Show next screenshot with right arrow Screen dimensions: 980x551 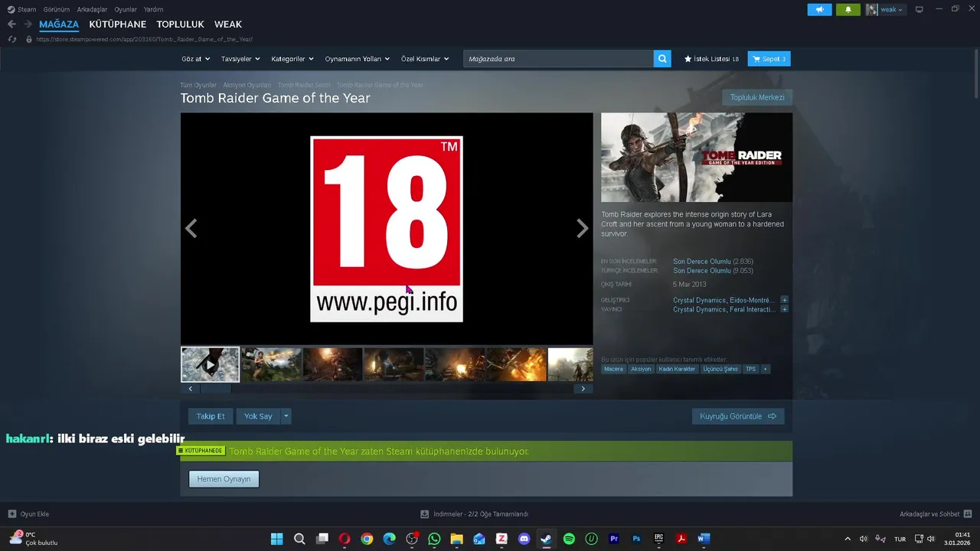582,228
